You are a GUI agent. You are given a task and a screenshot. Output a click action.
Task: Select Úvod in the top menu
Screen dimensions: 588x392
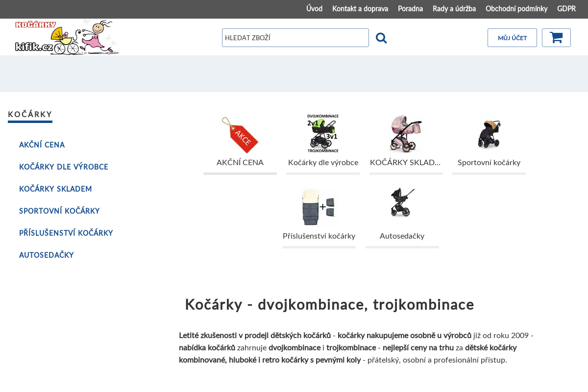point(314,9)
